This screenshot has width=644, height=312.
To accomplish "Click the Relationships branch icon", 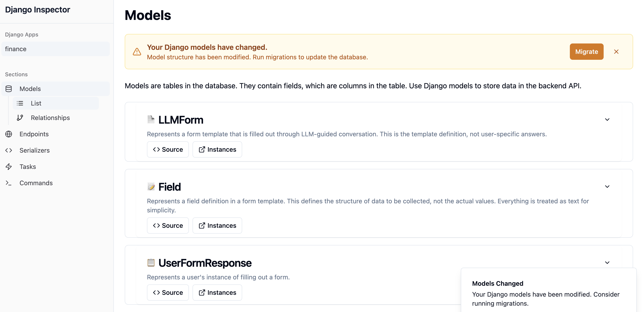I will pyautogui.click(x=20, y=118).
